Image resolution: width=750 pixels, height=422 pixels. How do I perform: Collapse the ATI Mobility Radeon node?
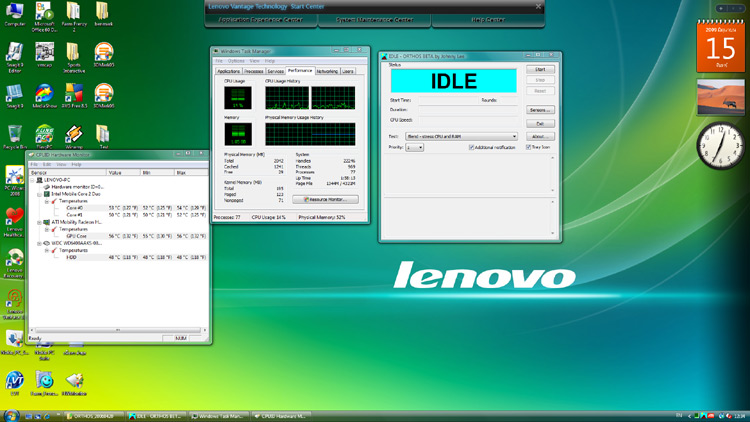tap(40, 222)
